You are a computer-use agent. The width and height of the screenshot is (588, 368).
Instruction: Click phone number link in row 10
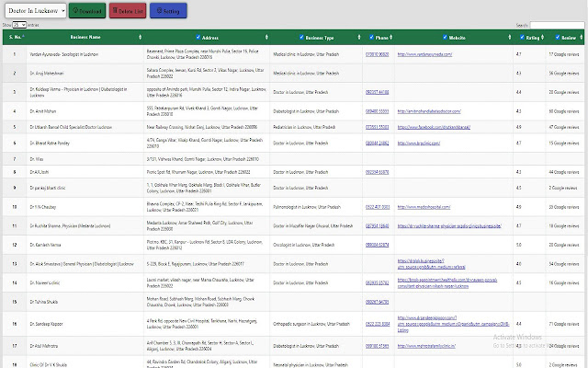pos(378,207)
